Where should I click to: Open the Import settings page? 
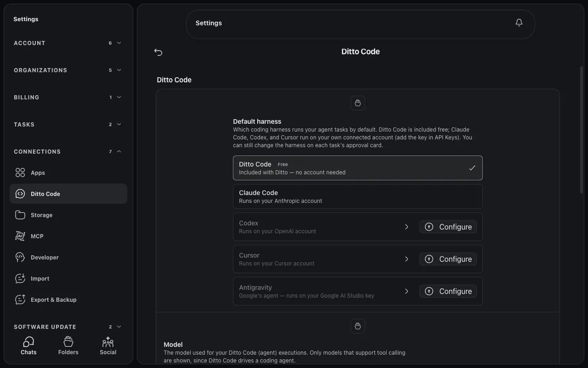pyautogui.click(x=68, y=278)
